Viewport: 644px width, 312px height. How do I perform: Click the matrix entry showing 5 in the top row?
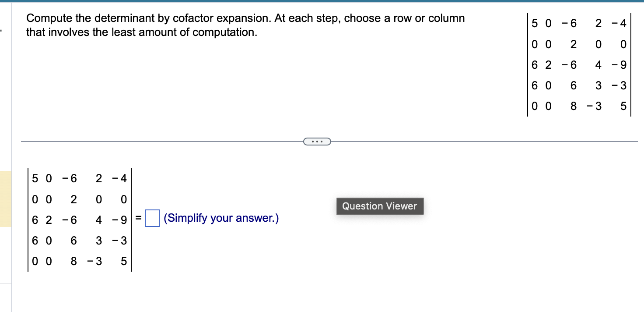[534, 24]
